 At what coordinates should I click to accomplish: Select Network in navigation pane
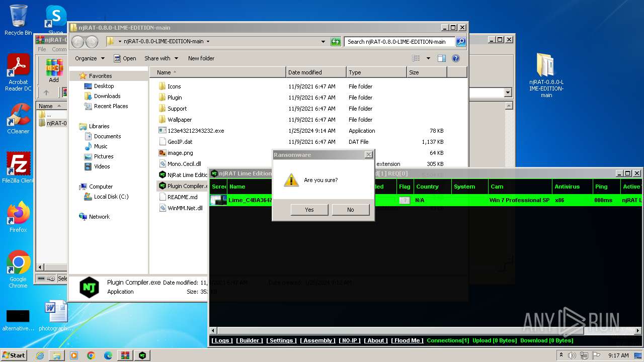tap(99, 217)
